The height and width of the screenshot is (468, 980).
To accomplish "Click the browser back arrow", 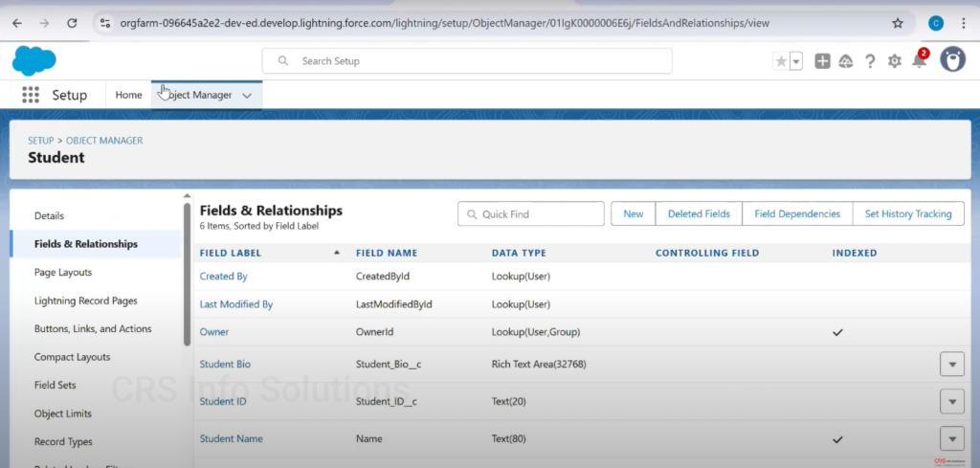I will click(x=17, y=23).
